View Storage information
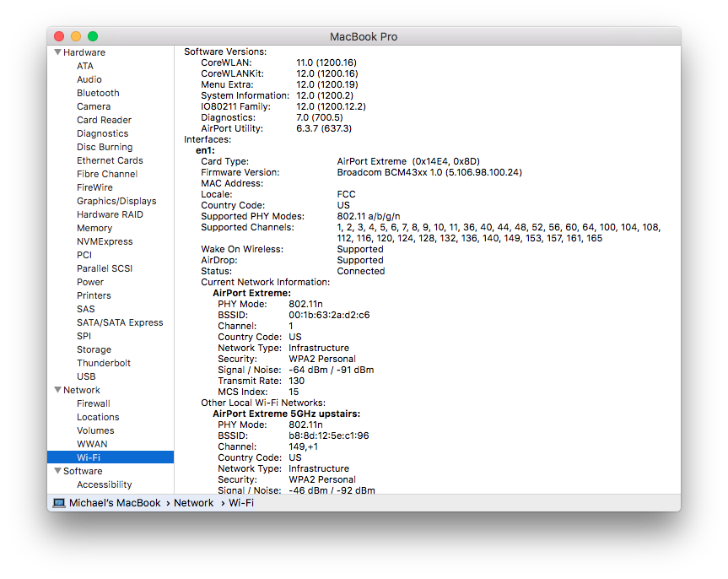Screen dimensions: 728x579 tap(94, 349)
